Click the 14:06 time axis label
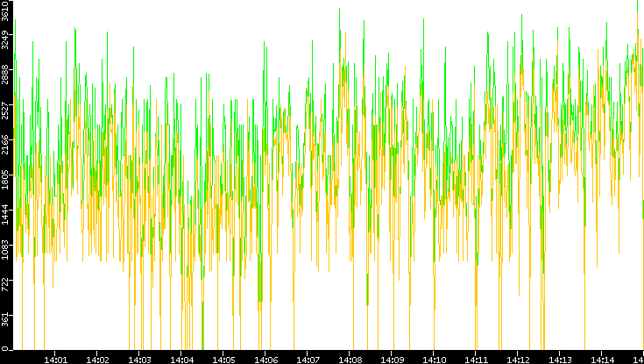 [x=265, y=360]
